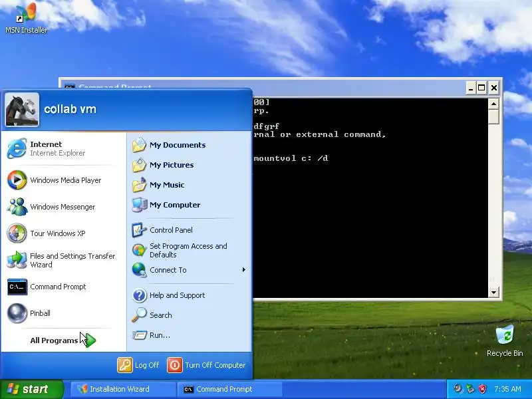The height and width of the screenshot is (399, 532).
Task: Click the Turn Off Computer power icon
Action: tap(175, 365)
